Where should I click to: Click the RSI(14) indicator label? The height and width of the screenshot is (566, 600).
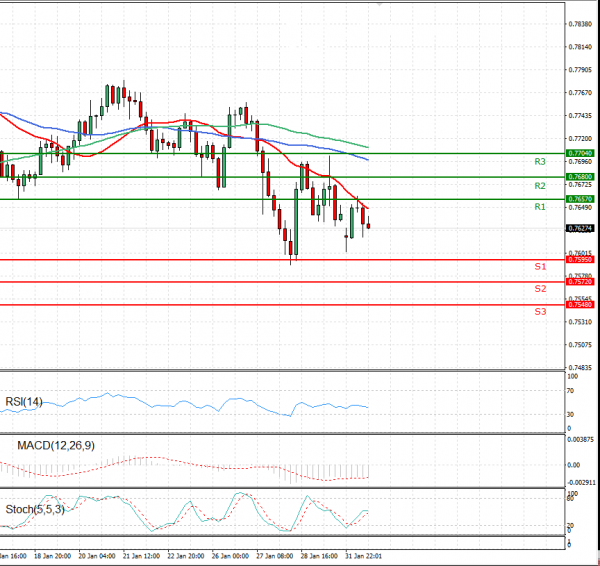24,402
